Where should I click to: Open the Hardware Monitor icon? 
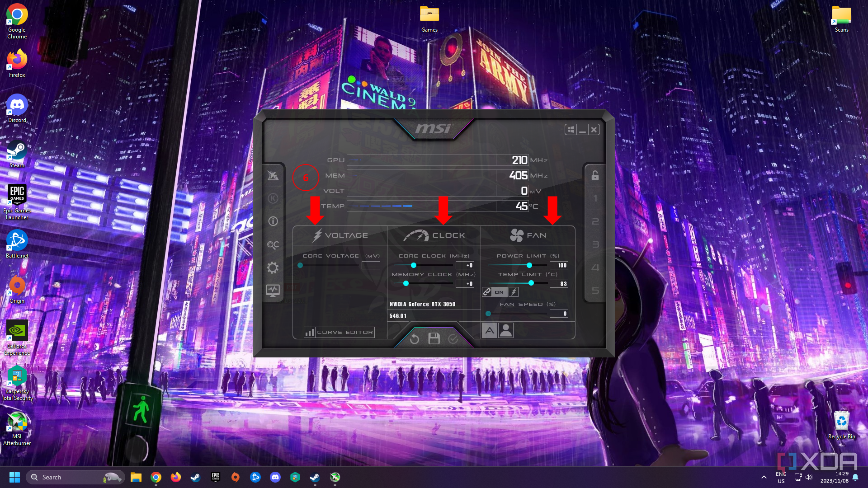[273, 290]
